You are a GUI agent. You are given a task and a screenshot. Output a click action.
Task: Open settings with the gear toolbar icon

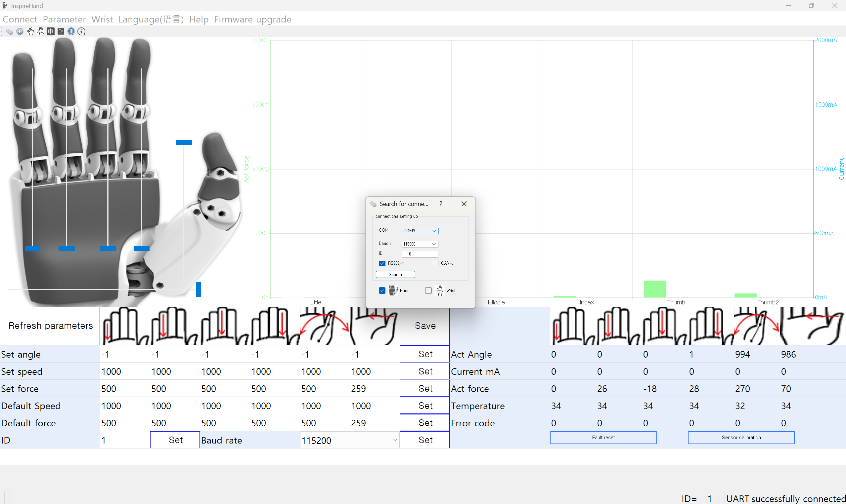[x=20, y=32]
